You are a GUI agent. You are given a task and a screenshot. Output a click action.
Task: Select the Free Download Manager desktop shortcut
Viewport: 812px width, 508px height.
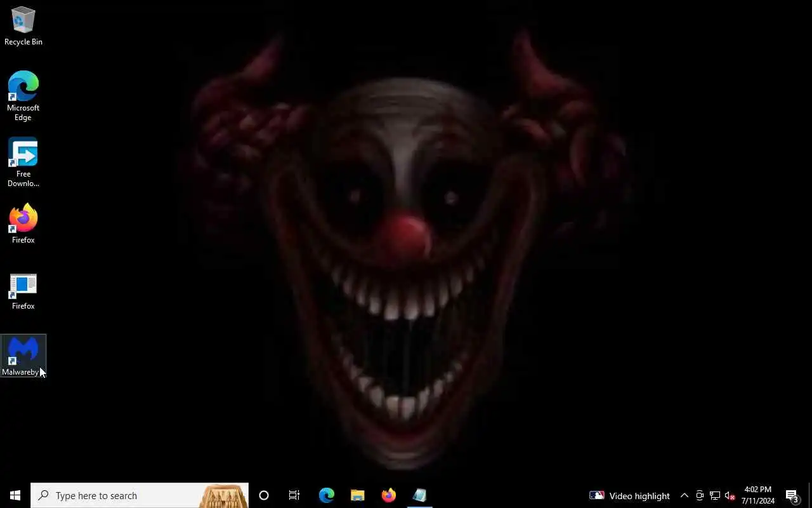pyautogui.click(x=23, y=162)
